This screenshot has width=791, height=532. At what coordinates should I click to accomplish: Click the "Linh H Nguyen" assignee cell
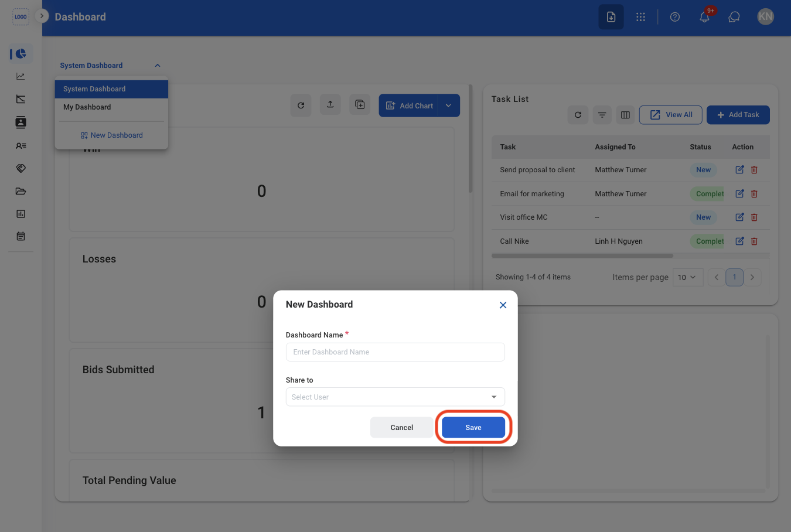619,241
